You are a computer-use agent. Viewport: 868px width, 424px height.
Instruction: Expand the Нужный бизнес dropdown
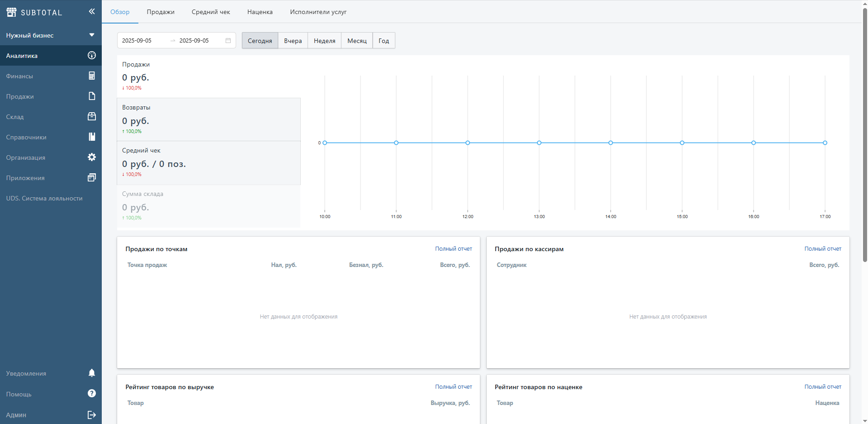[x=92, y=35]
